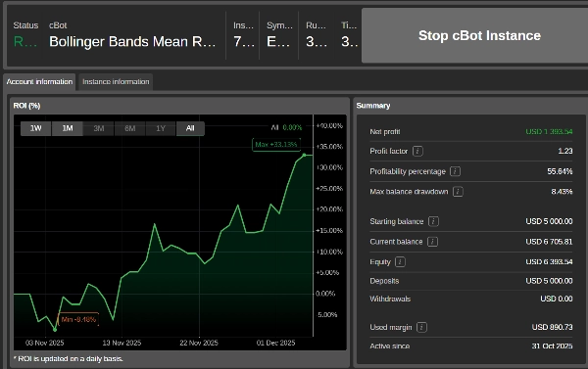
Task: Open the Instance information tab
Action: pos(116,81)
